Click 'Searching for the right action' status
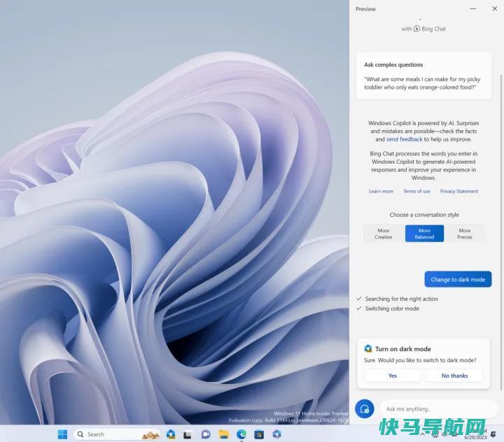Screen dimensions: 504x442 [x=402, y=299]
